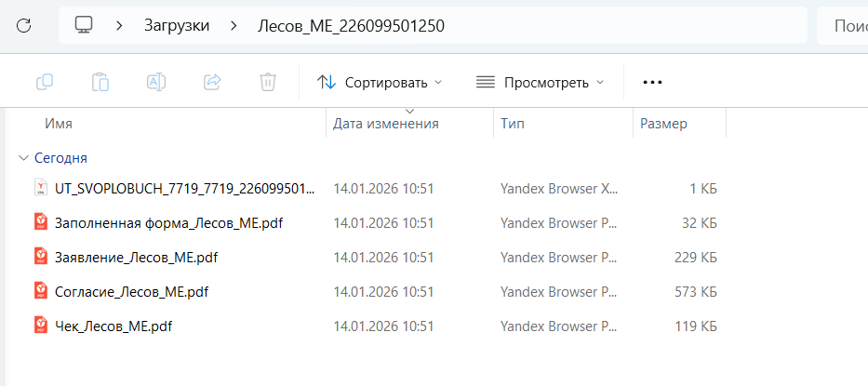Click the 119 КБ size cell
The width and height of the screenshot is (868, 386).
point(696,326)
